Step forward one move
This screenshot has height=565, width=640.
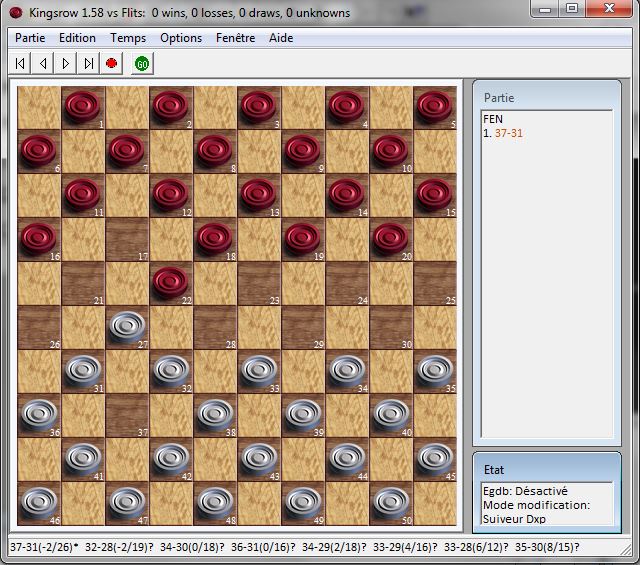[x=66, y=63]
